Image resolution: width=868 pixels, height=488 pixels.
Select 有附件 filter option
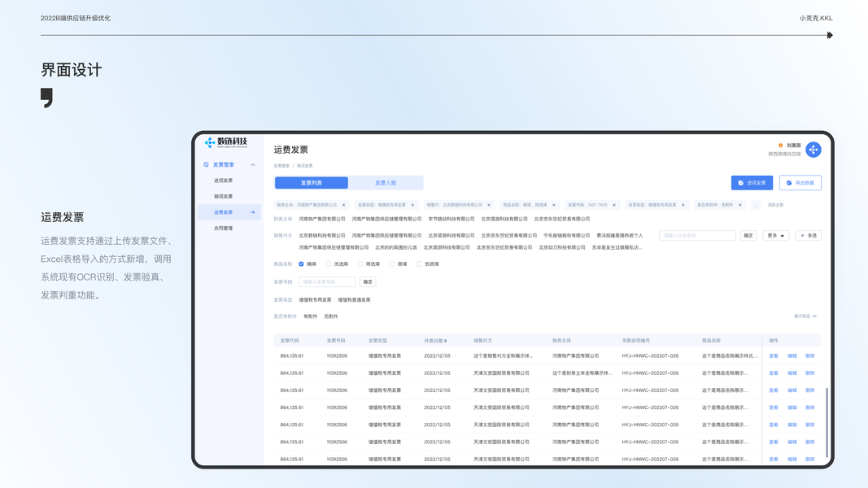tap(311, 316)
